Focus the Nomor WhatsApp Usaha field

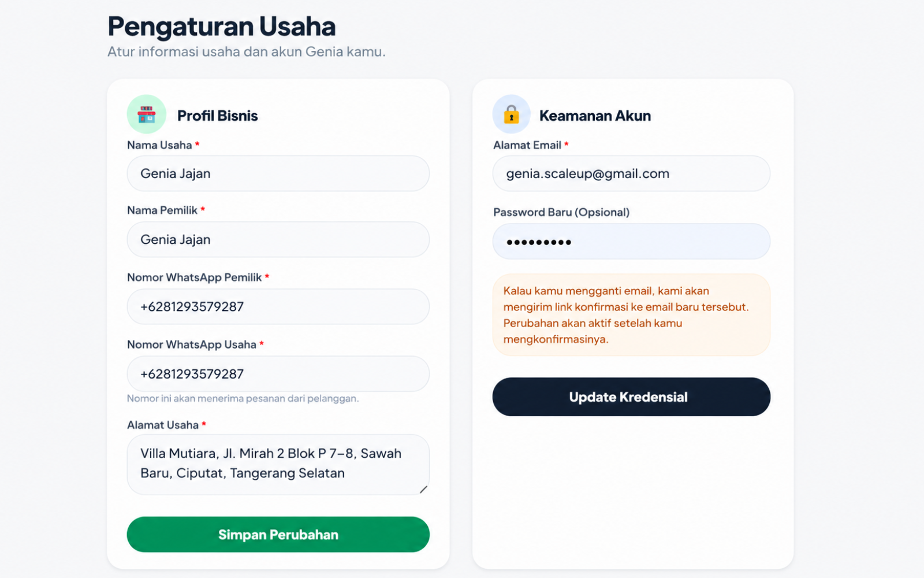pyautogui.click(x=278, y=373)
